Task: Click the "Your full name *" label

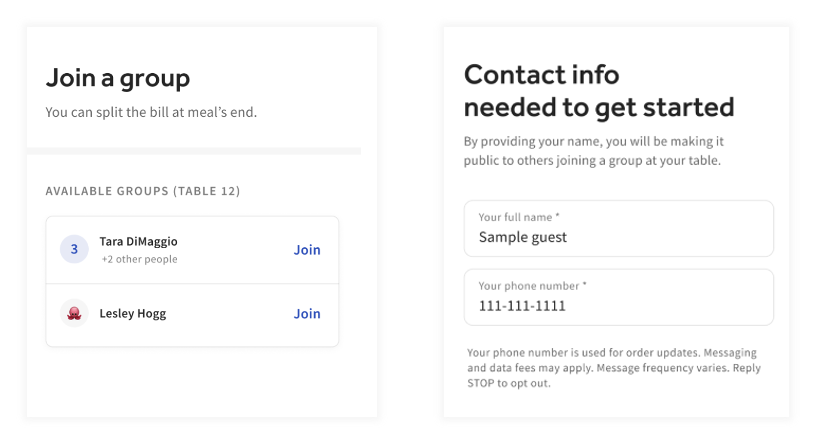Action: 518,217
